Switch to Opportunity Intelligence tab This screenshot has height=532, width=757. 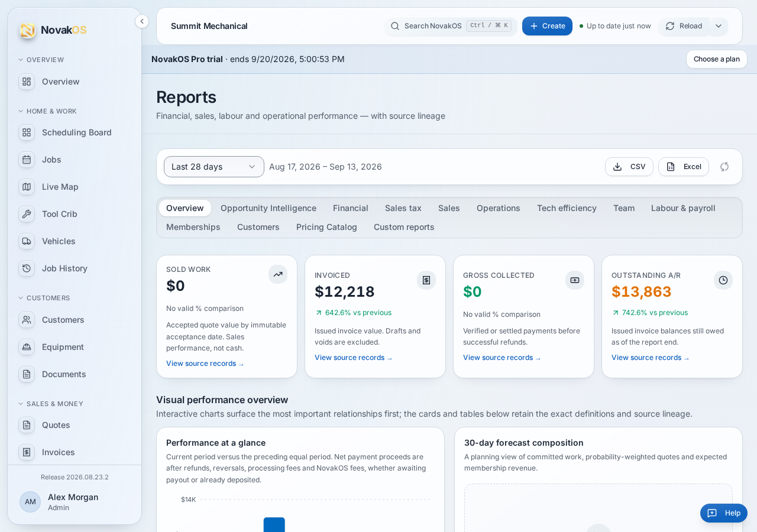tap(268, 208)
